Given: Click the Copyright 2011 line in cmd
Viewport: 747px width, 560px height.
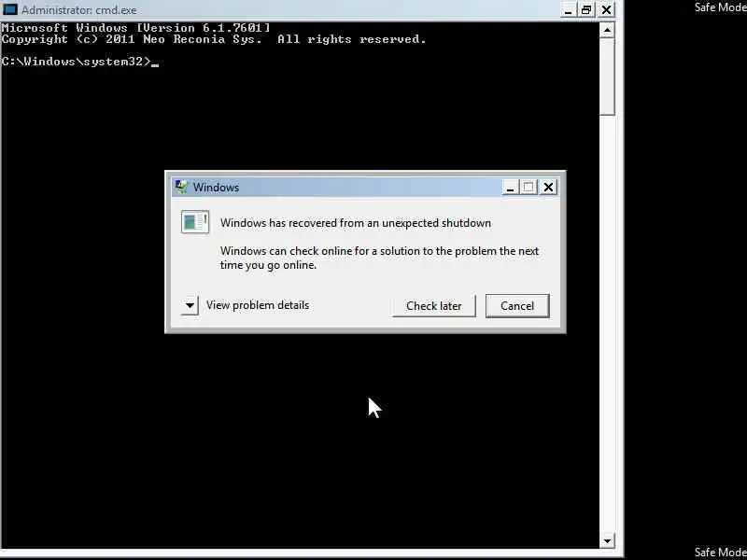Looking at the screenshot, I should tap(214, 39).
